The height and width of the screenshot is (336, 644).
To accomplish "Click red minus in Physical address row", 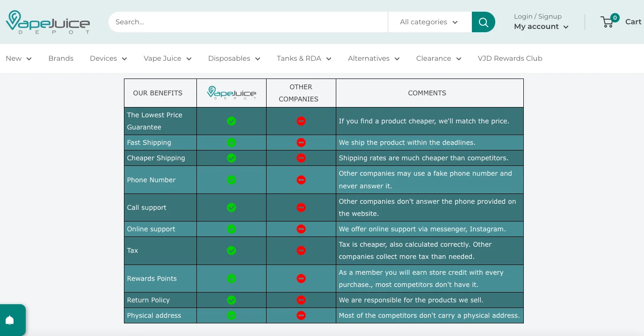I will 301,315.
